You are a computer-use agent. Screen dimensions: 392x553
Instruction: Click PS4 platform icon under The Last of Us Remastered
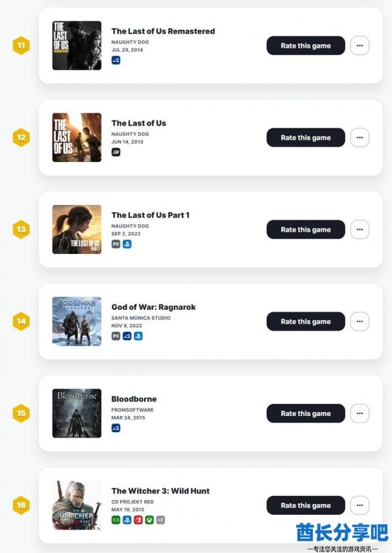(x=116, y=60)
